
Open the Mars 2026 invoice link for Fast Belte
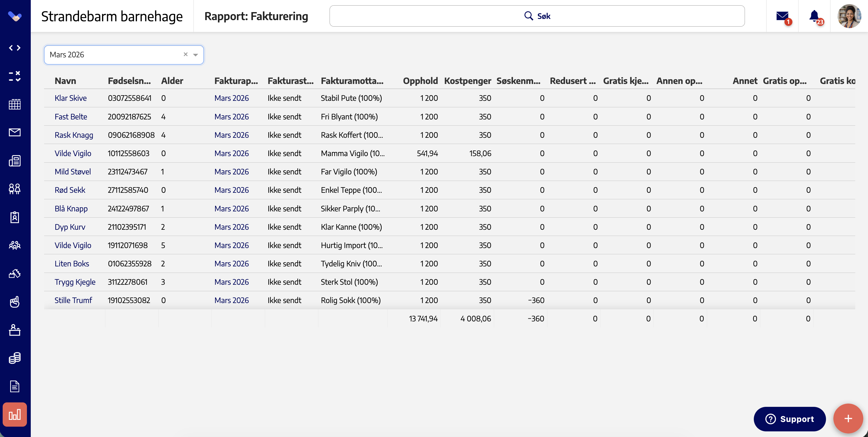(x=231, y=116)
